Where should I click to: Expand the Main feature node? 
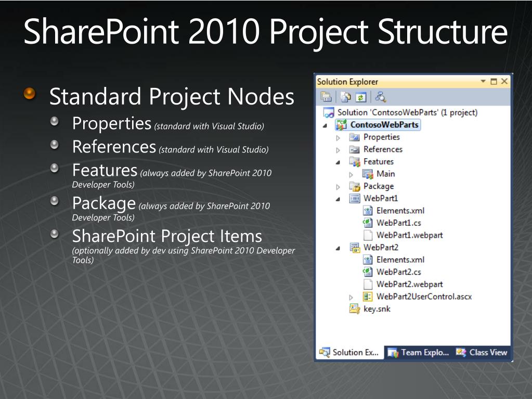[x=351, y=175]
